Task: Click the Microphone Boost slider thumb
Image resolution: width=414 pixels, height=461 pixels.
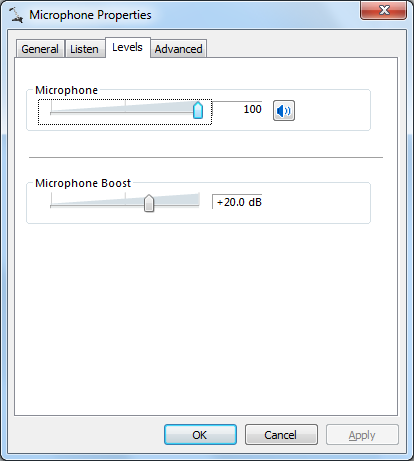Action: point(149,203)
